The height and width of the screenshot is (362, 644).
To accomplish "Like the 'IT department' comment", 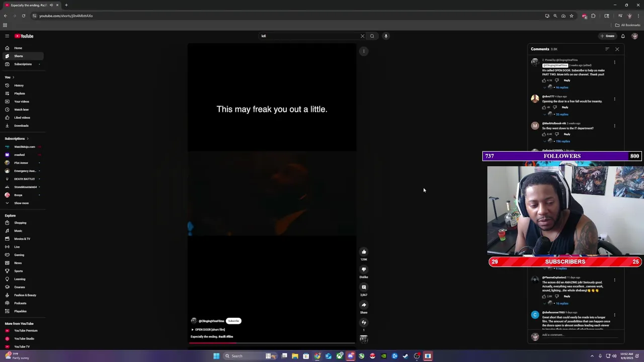I will coord(544,134).
